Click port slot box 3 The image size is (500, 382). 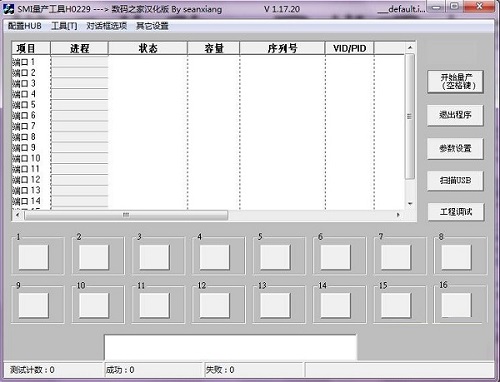click(154, 257)
